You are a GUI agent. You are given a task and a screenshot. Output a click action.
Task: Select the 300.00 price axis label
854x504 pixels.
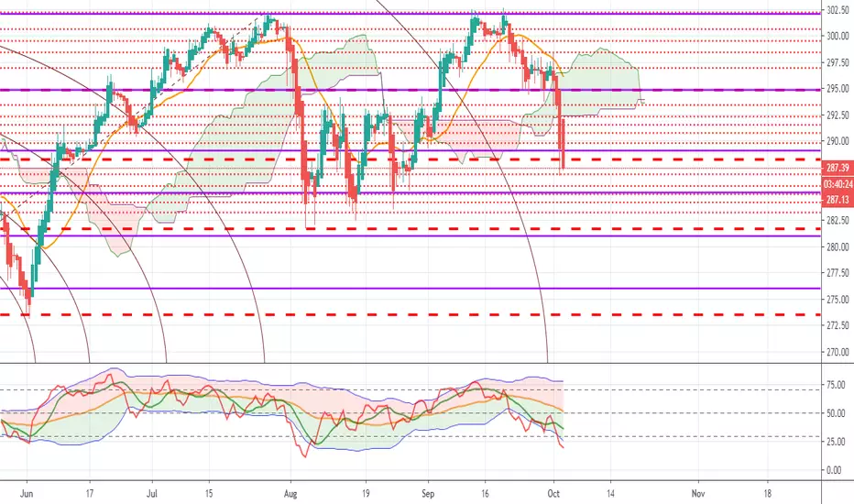[x=838, y=36]
